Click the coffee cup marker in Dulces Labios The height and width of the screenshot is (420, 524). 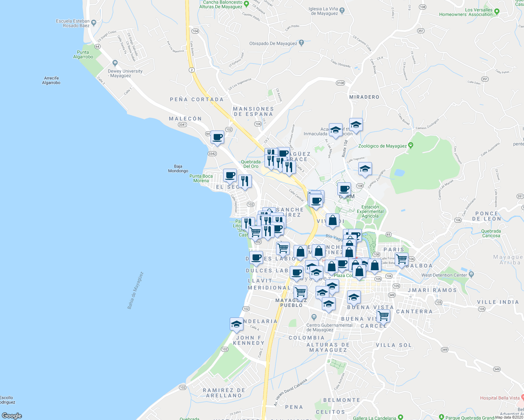coord(256,258)
